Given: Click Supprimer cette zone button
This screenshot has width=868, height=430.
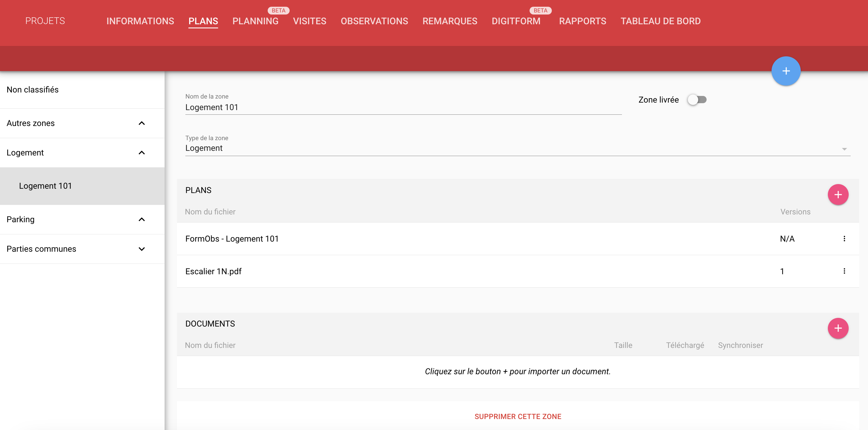Looking at the screenshot, I should (x=517, y=416).
